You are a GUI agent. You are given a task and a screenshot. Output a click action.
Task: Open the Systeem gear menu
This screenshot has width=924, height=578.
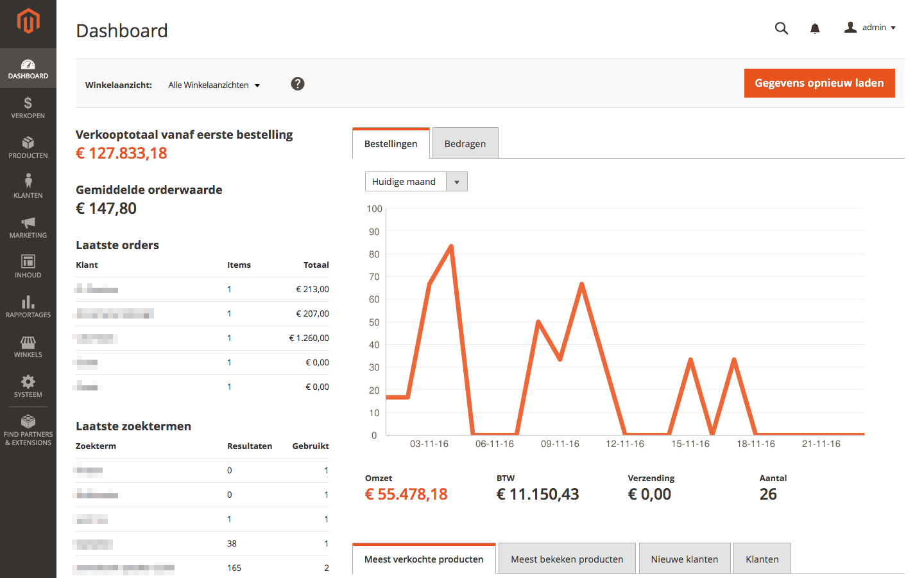[28, 387]
